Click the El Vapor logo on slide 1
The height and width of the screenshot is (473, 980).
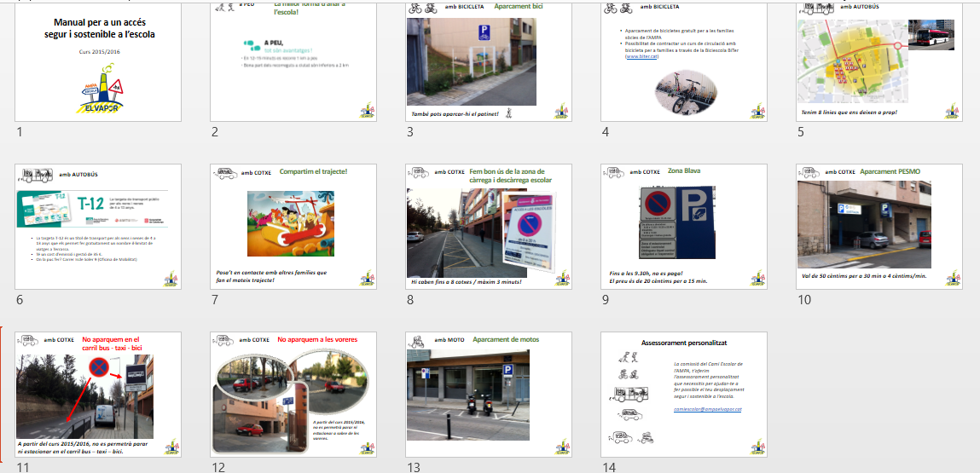pos(101,92)
